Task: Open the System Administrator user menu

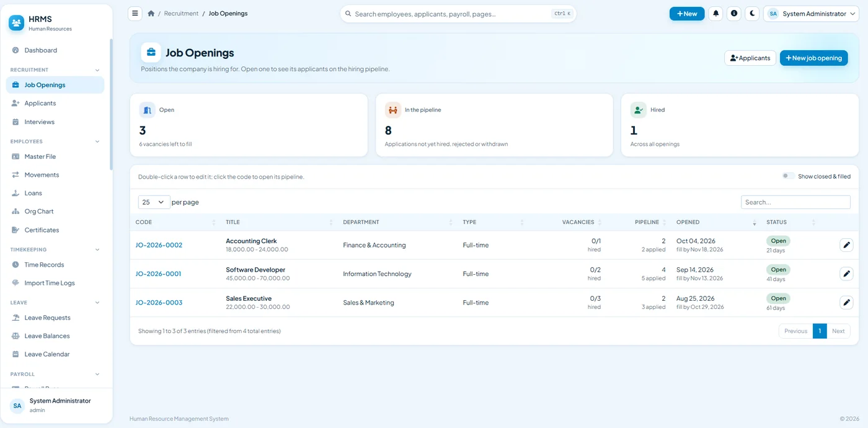Action: coord(811,14)
